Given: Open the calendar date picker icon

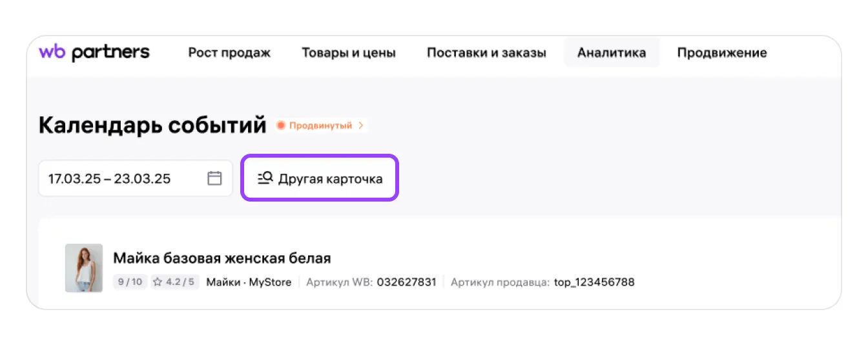Looking at the screenshot, I should click(214, 178).
